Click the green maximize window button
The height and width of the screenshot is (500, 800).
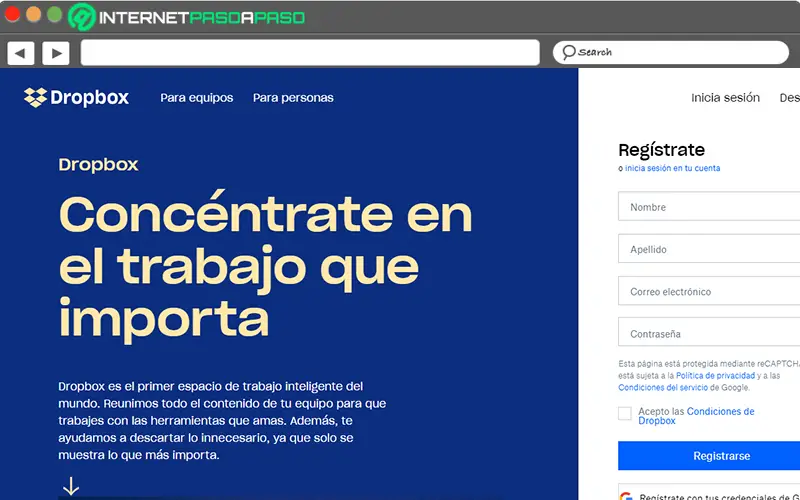55,14
